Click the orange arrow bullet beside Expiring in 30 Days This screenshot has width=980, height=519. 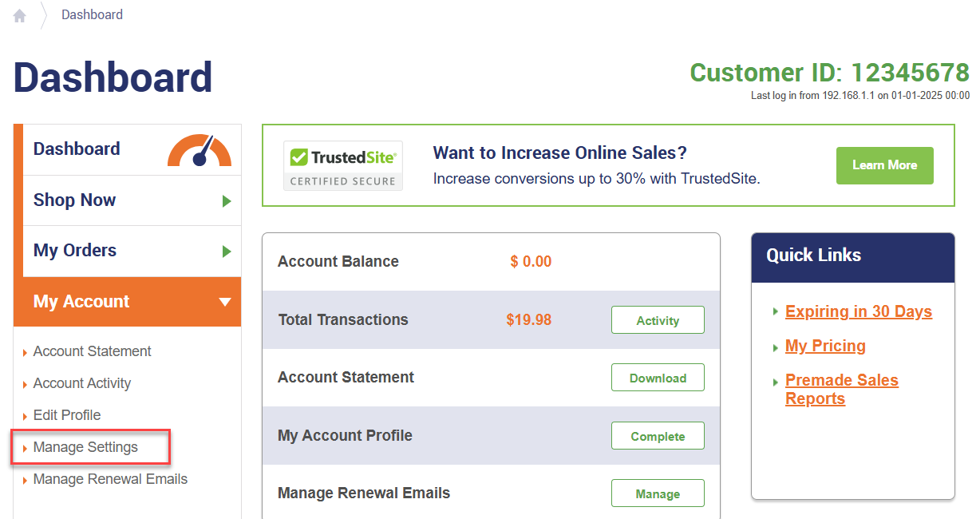pyautogui.click(x=777, y=312)
